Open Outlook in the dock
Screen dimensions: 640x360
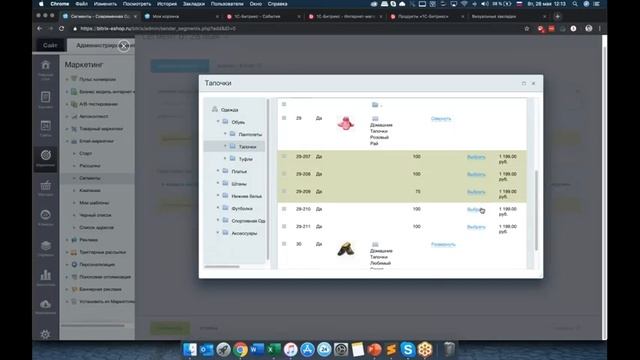207,349
